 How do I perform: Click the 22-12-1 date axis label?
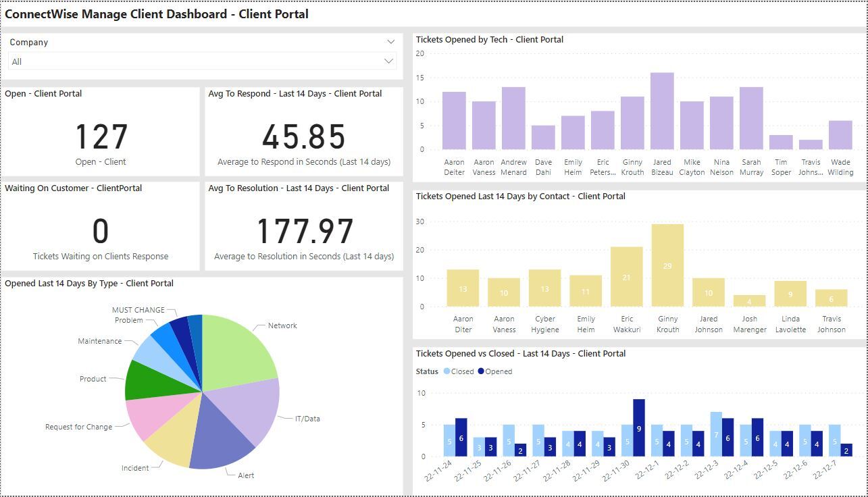click(647, 469)
